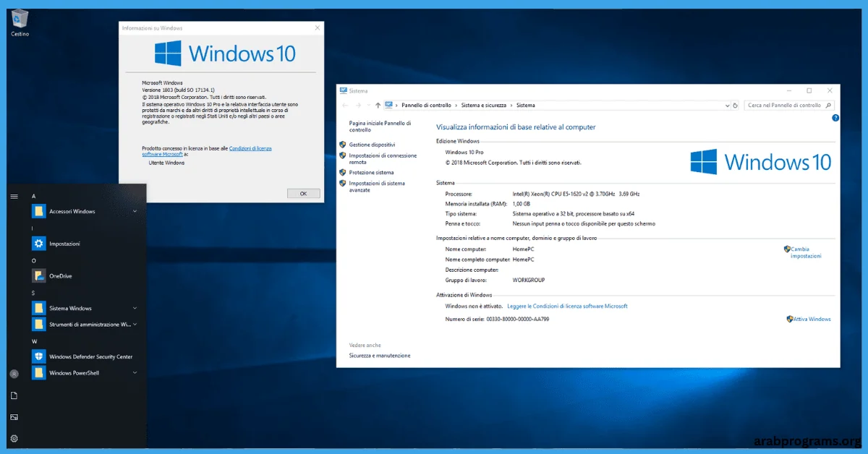Expand Windows PowerShell chevron
Screen dimensions: 868x454
point(135,373)
